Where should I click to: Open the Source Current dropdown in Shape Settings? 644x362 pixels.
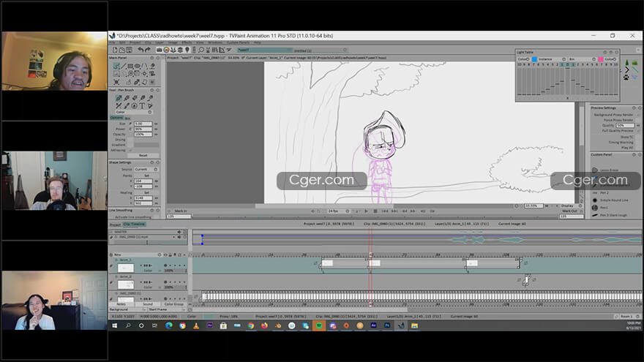pyautogui.click(x=146, y=169)
